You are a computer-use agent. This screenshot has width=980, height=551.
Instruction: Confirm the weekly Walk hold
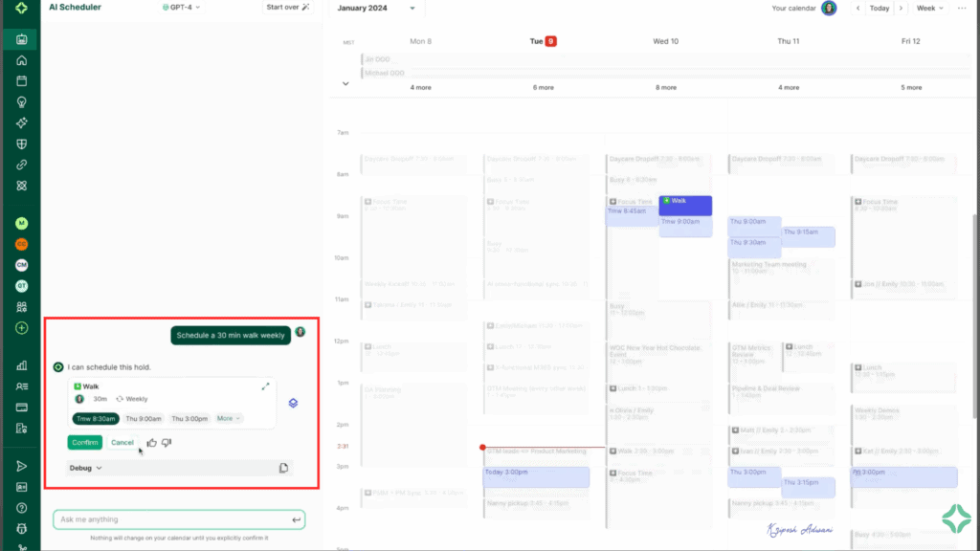click(84, 442)
